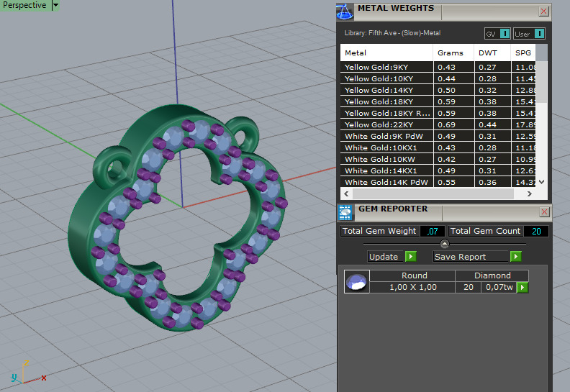The height and width of the screenshot is (392, 570).
Task: Click the metal table horizontal scrollbar thumb
Action: coord(433,194)
